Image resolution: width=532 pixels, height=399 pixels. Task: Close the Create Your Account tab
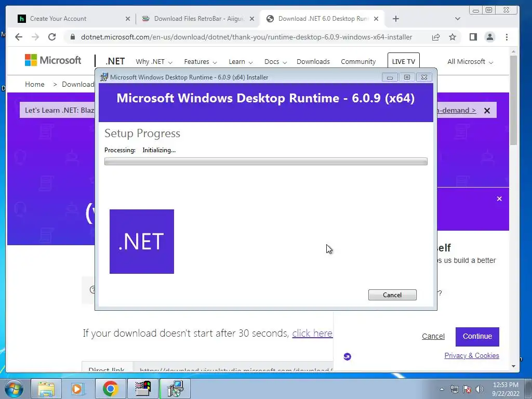click(128, 19)
